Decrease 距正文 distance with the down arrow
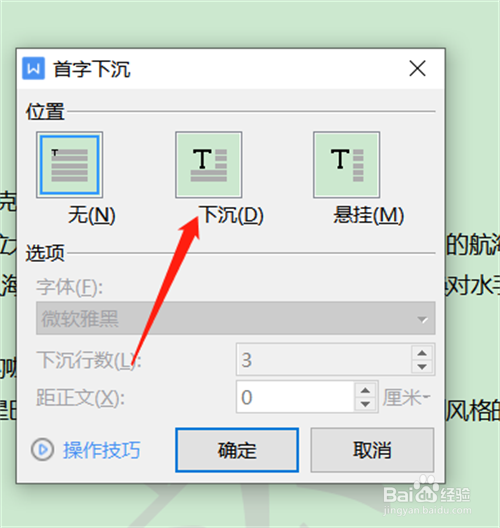The height and width of the screenshot is (528, 500). click(x=365, y=403)
